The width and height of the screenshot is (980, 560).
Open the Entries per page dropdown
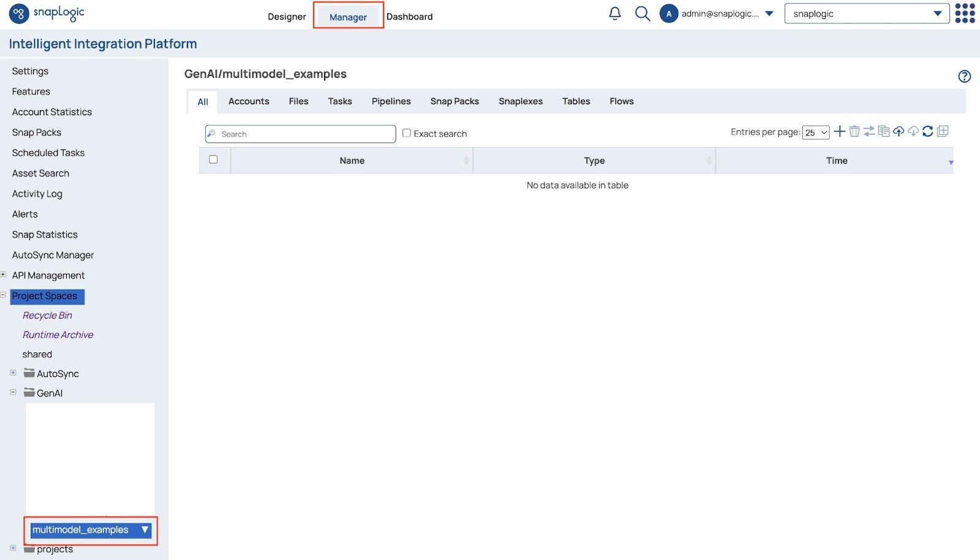coord(815,132)
